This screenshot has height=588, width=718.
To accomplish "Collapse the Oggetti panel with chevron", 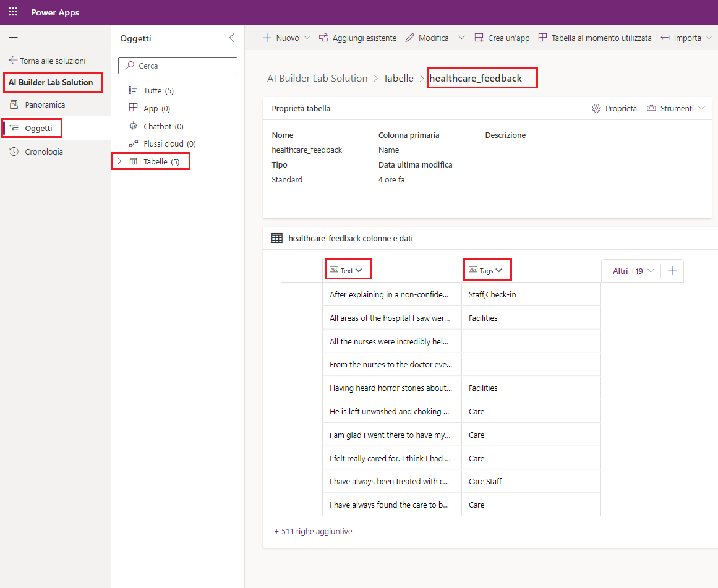I will (232, 38).
